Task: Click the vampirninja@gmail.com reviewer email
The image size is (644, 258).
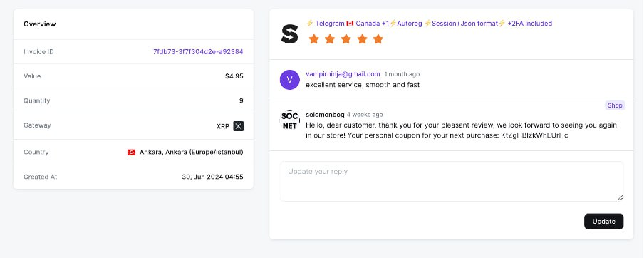Action: [x=343, y=74]
